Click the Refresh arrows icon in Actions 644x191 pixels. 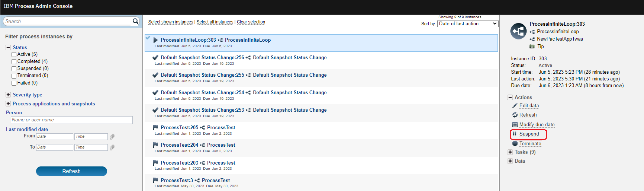pyautogui.click(x=515, y=115)
